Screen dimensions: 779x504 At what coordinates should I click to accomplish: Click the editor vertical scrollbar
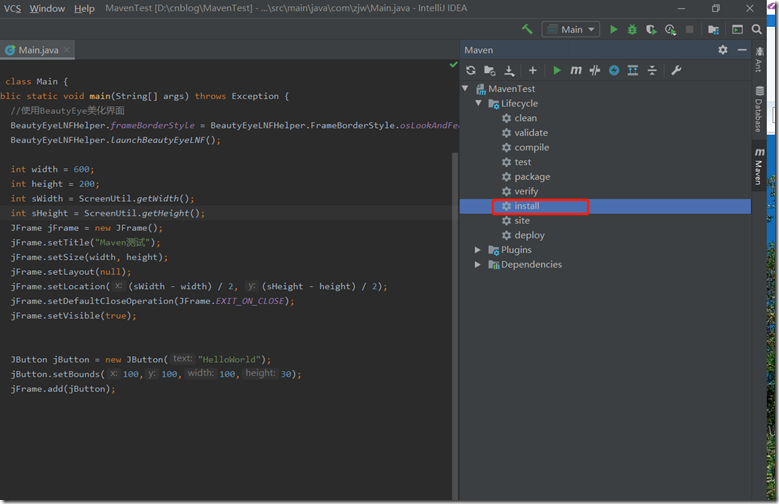click(455, 326)
